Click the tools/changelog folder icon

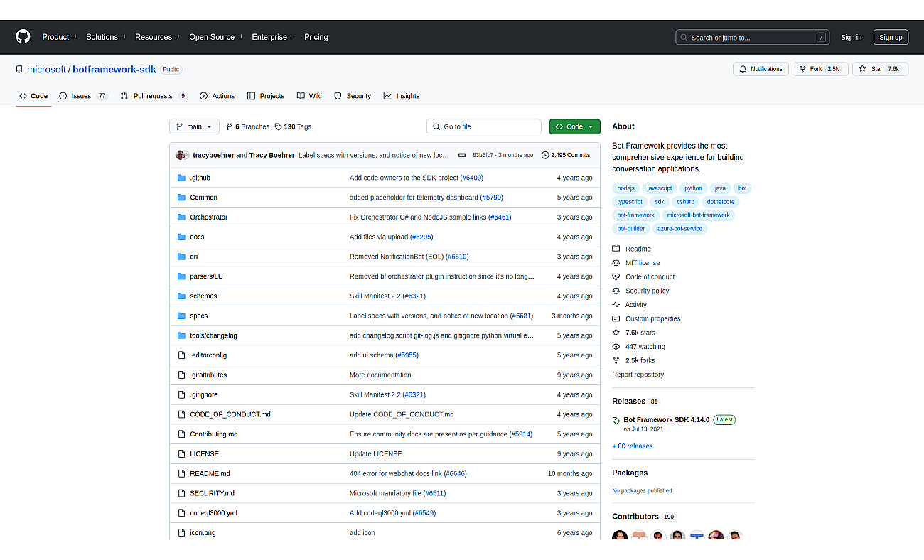pyautogui.click(x=181, y=335)
